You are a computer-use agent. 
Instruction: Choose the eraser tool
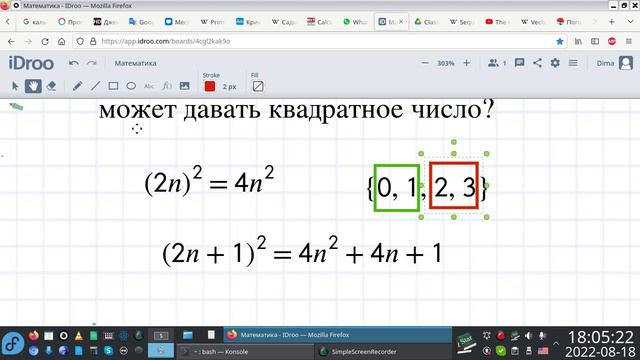pos(51,86)
